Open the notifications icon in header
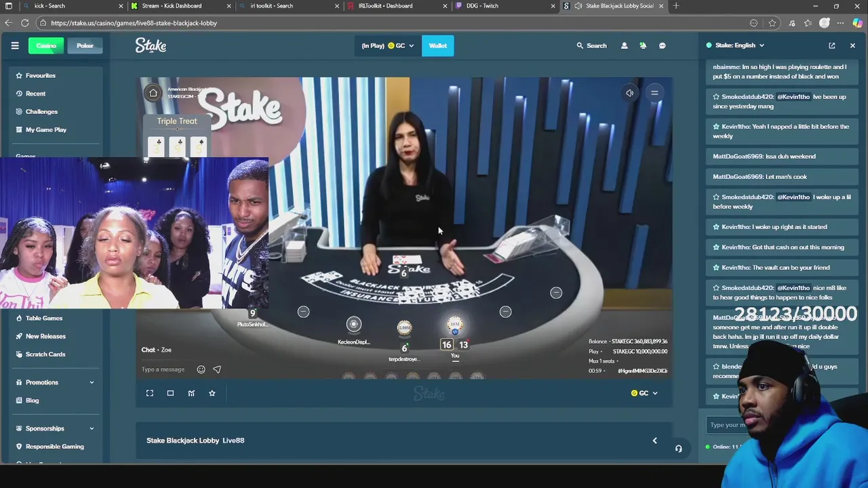This screenshot has width=868, height=488. [x=643, y=45]
